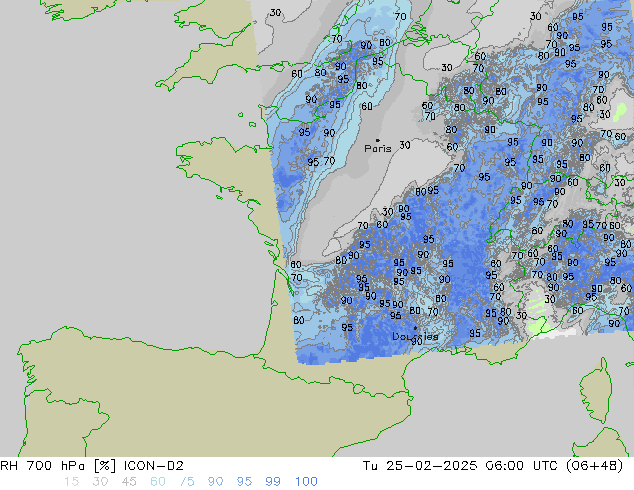The width and height of the screenshot is (634, 490).
Task: Select the 'RH 700 hPa [%]' title text
Action: tap(58, 466)
